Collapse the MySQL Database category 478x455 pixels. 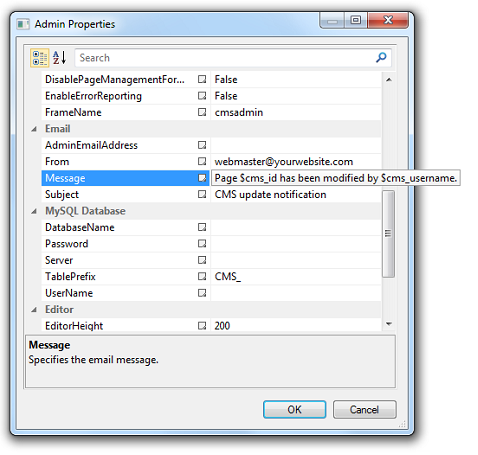point(34,211)
